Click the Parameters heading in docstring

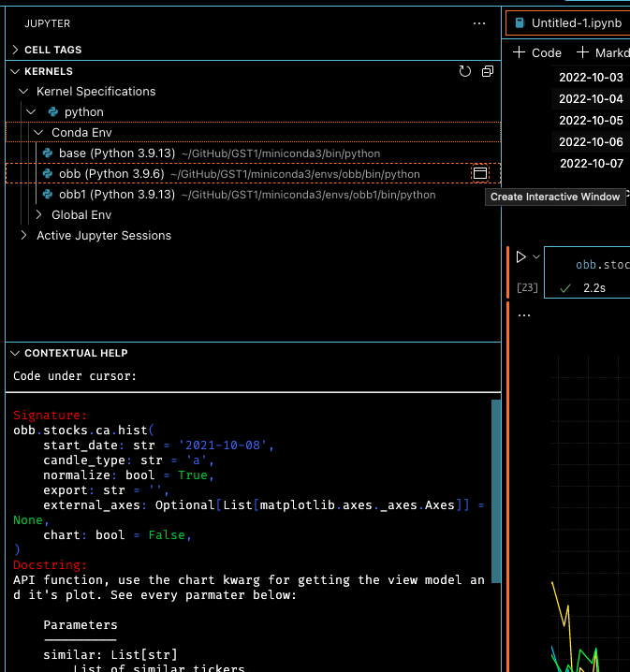[81, 625]
